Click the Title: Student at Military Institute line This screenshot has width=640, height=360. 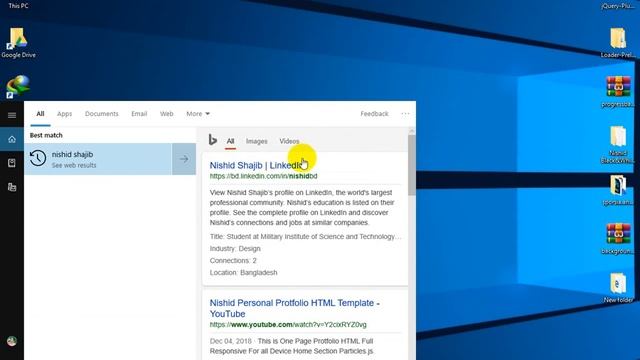305,236
